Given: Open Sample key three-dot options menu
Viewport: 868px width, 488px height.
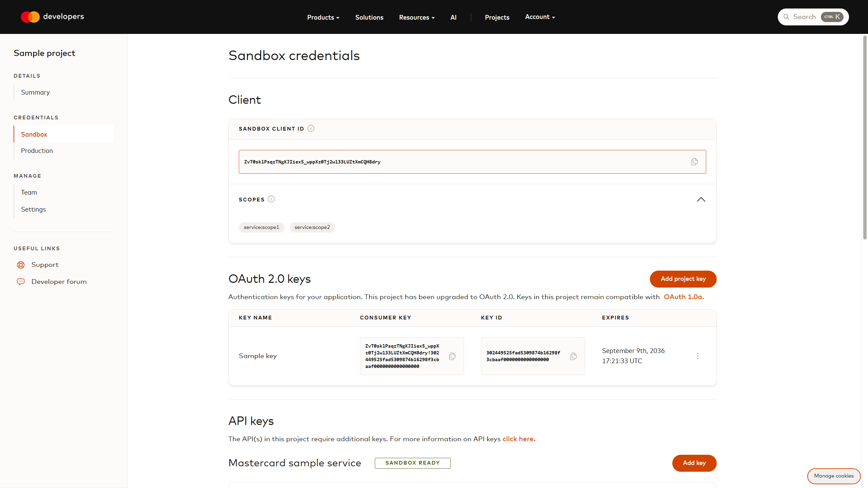Looking at the screenshot, I should pyautogui.click(x=697, y=356).
